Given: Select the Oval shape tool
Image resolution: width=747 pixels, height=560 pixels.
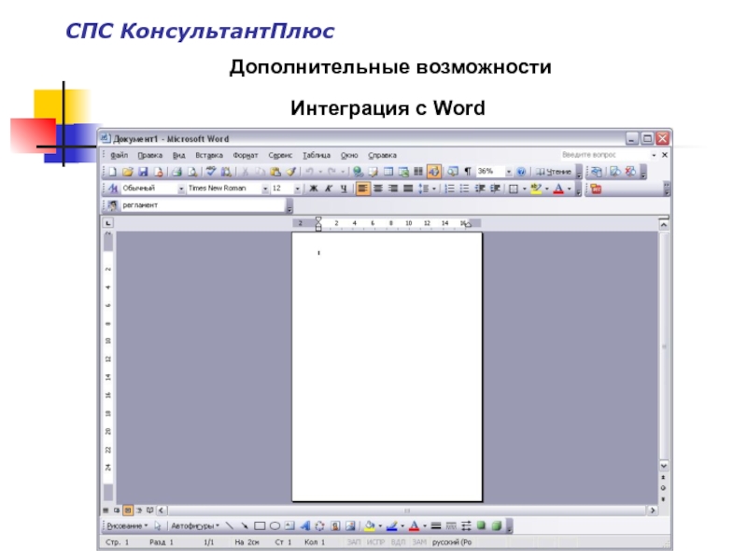Looking at the screenshot, I should coord(275,526).
